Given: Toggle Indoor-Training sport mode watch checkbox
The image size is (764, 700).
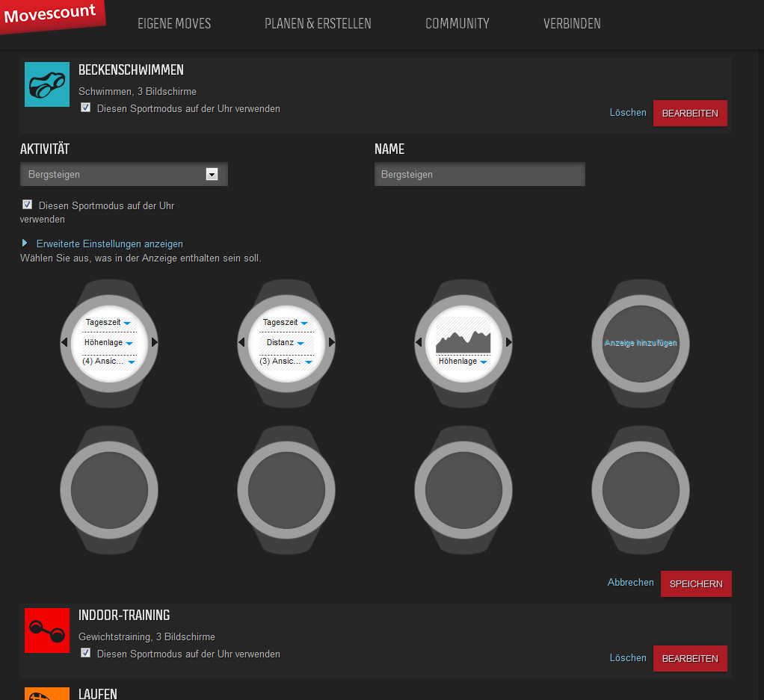Looking at the screenshot, I should [86, 654].
